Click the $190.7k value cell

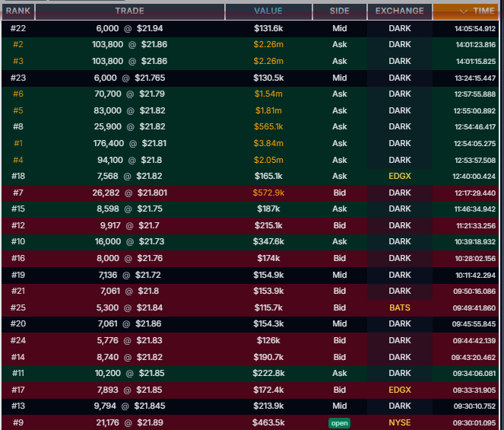point(268,357)
